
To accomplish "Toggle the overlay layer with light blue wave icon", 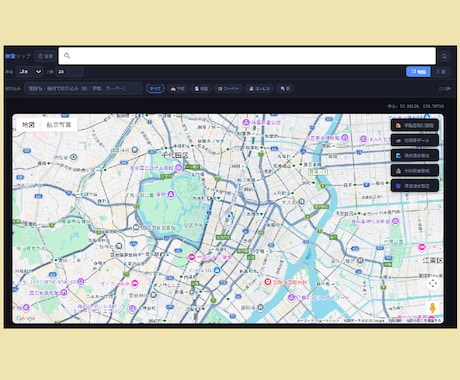I will tap(414, 155).
